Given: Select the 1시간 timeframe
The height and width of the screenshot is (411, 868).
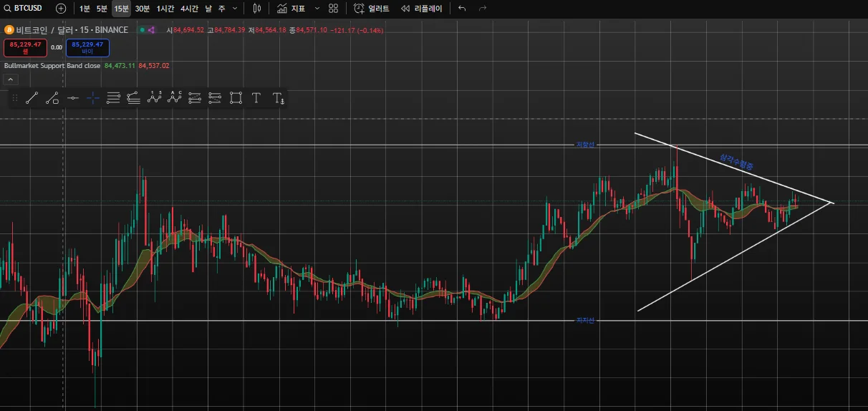Looking at the screenshot, I should tap(165, 9).
